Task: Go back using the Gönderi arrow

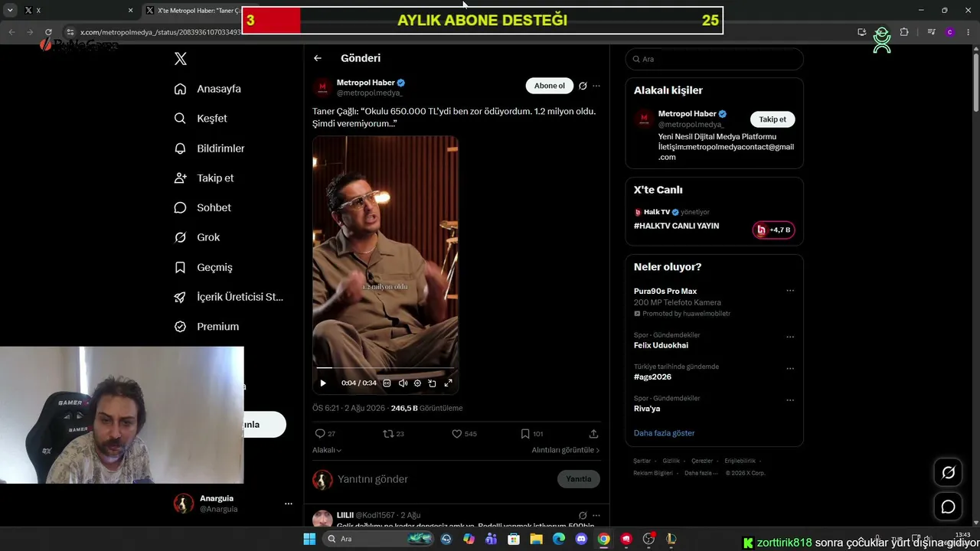Action: 318,58
